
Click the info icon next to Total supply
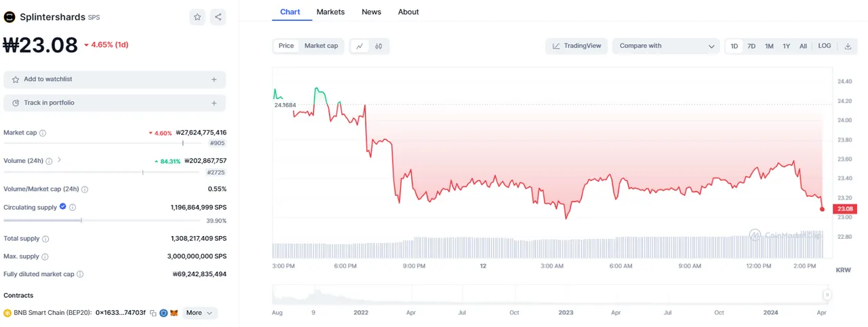45,239
